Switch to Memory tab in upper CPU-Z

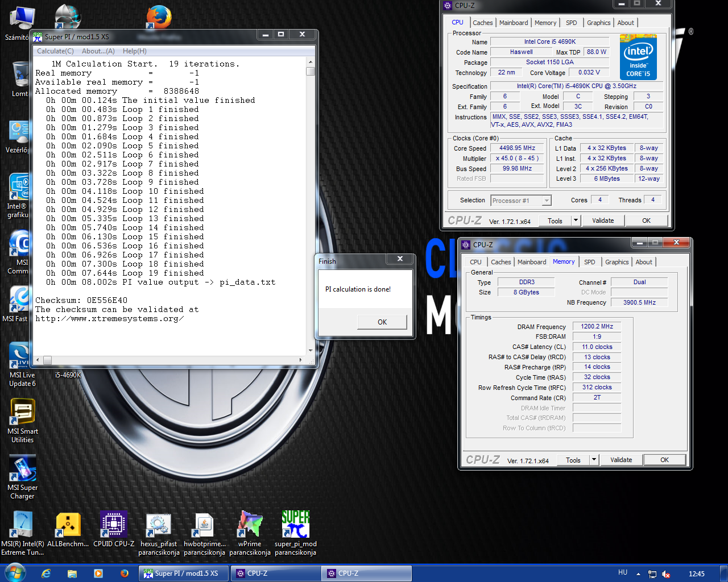[x=545, y=23]
